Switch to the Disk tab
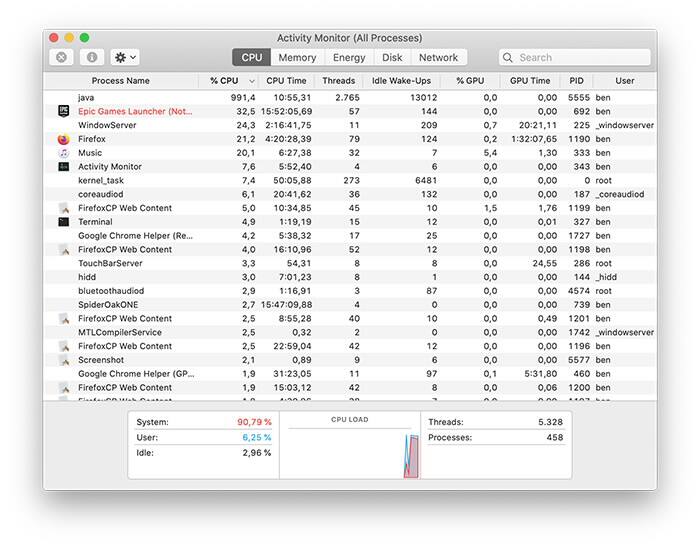This screenshot has width=700, height=547. point(392,57)
